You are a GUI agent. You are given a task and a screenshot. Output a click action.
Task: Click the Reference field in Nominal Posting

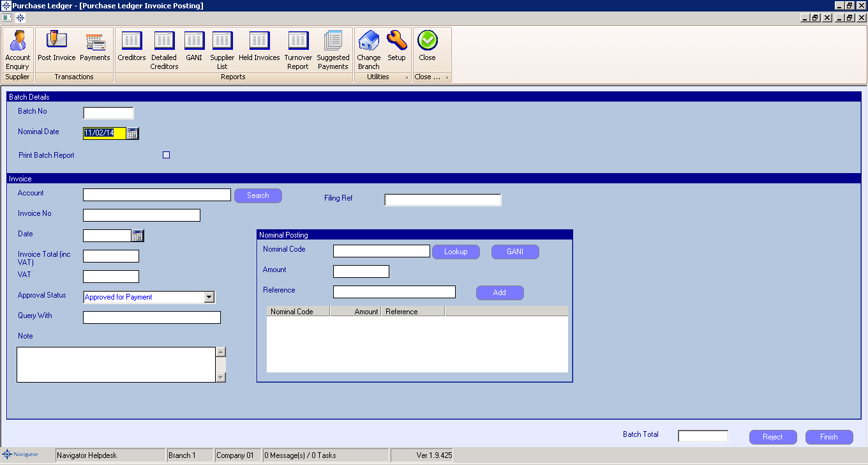[394, 292]
